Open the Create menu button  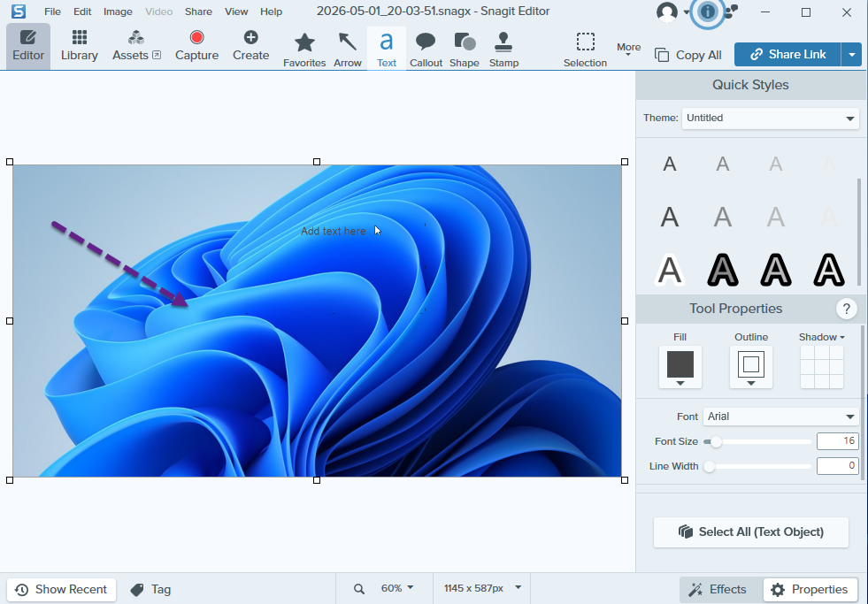coord(250,46)
